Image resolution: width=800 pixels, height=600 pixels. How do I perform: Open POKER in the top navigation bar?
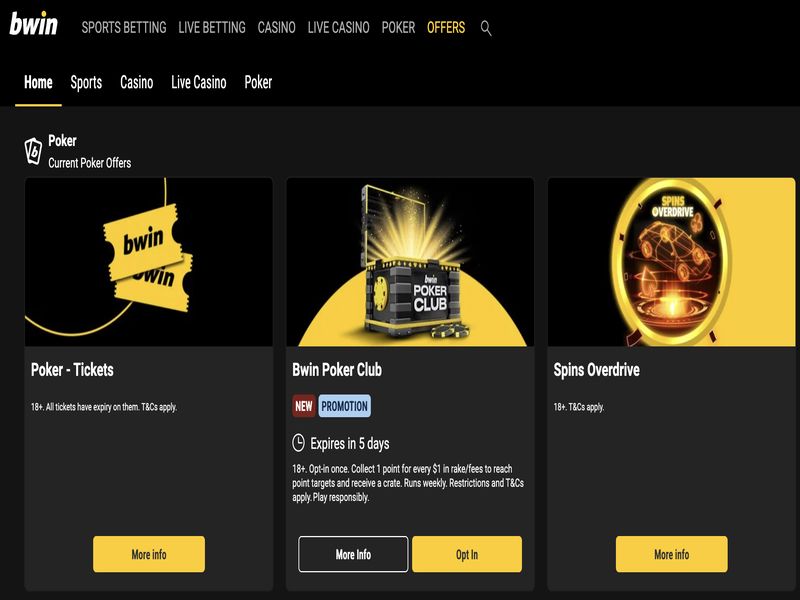pos(398,28)
